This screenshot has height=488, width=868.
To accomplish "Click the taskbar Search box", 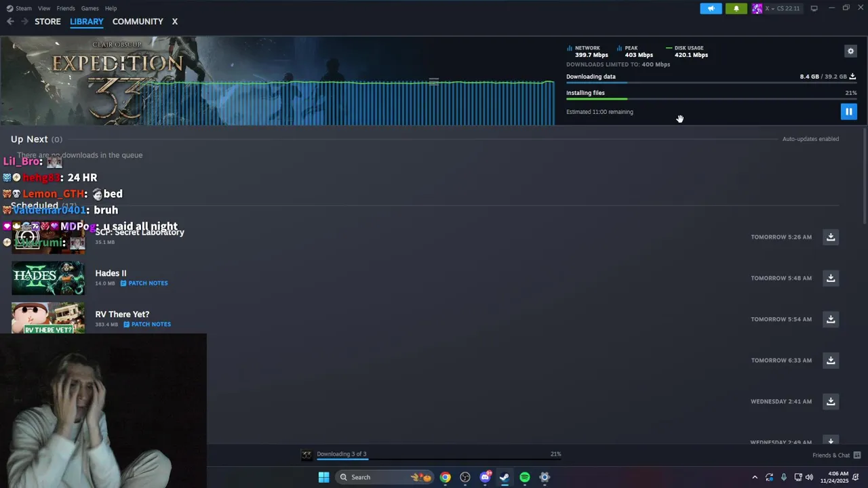I will pyautogui.click(x=384, y=477).
